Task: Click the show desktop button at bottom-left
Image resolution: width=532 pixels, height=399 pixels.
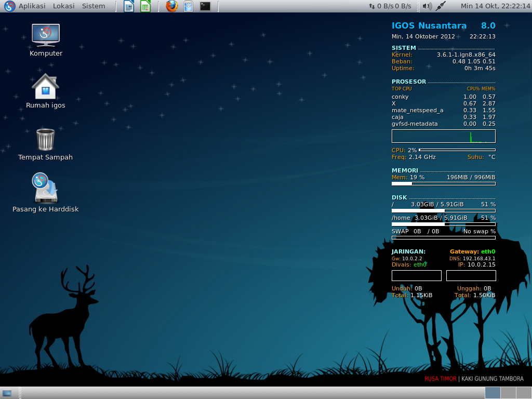Action: (7, 392)
